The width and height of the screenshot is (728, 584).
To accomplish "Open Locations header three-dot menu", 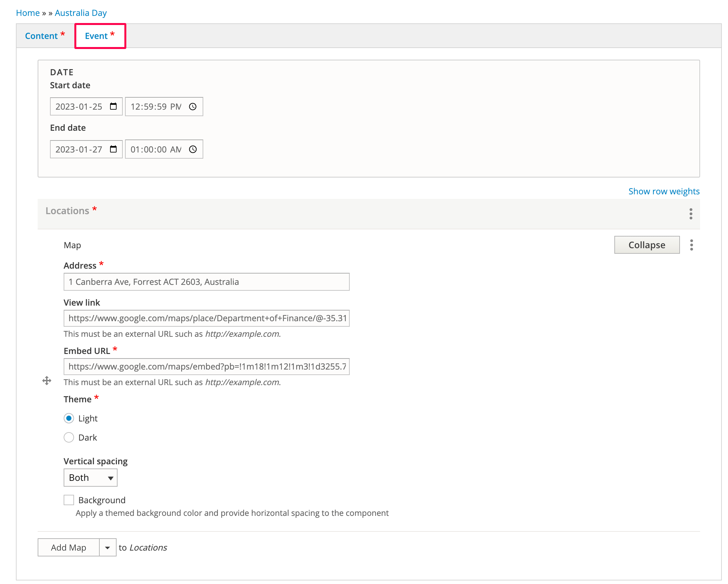I will pyautogui.click(x=691, y=214).
